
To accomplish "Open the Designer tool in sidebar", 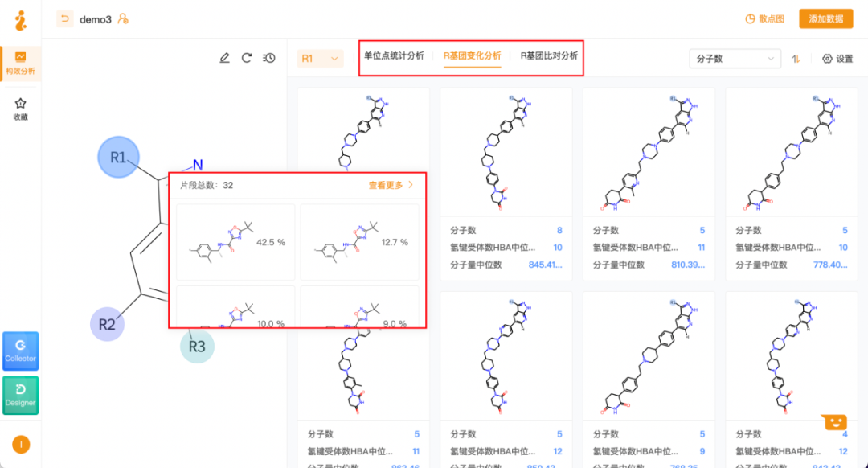I will [x=20, y=395].
